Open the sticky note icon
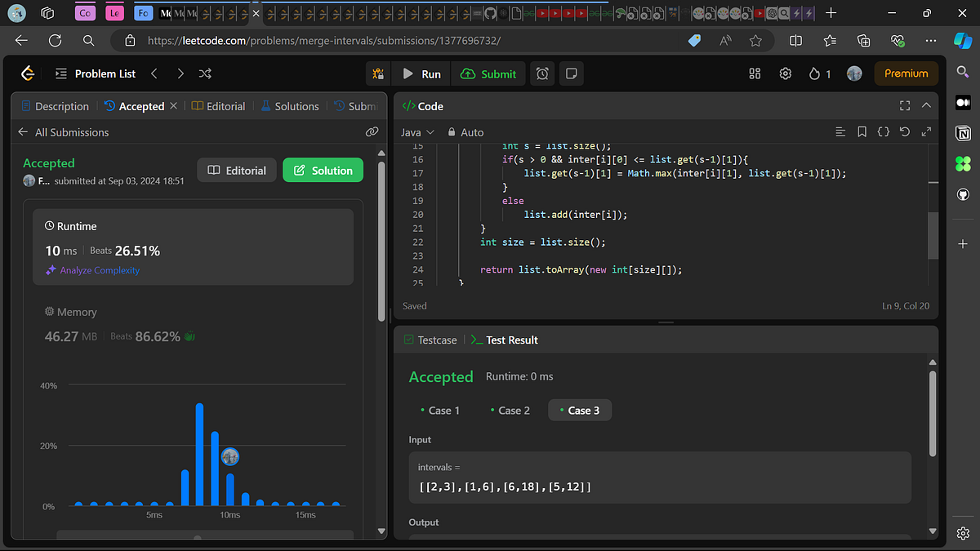The image size is (980, 551). 572,73
